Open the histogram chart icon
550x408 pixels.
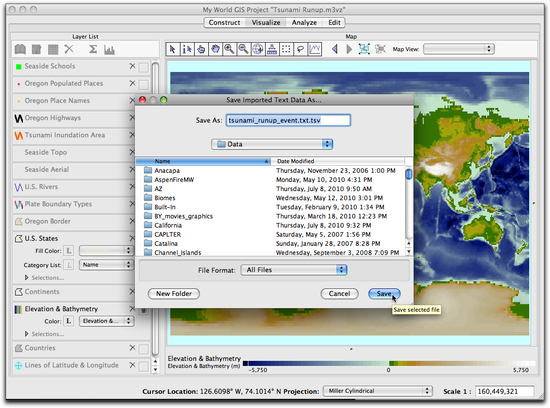(109, 50)
